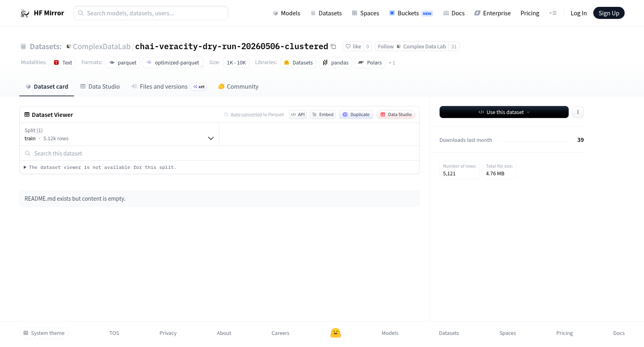This screenshot has height=347, width=644.
Task: Click the Embed button
Action: tap(323, 114)
